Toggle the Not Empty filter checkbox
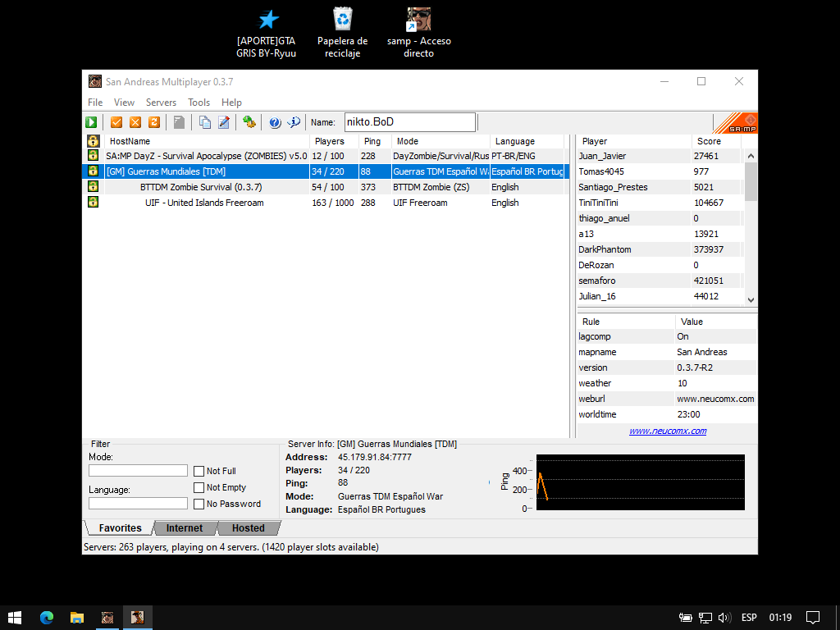Image resolution: width=840 pixels, height=630 pixels. [199, 487]
